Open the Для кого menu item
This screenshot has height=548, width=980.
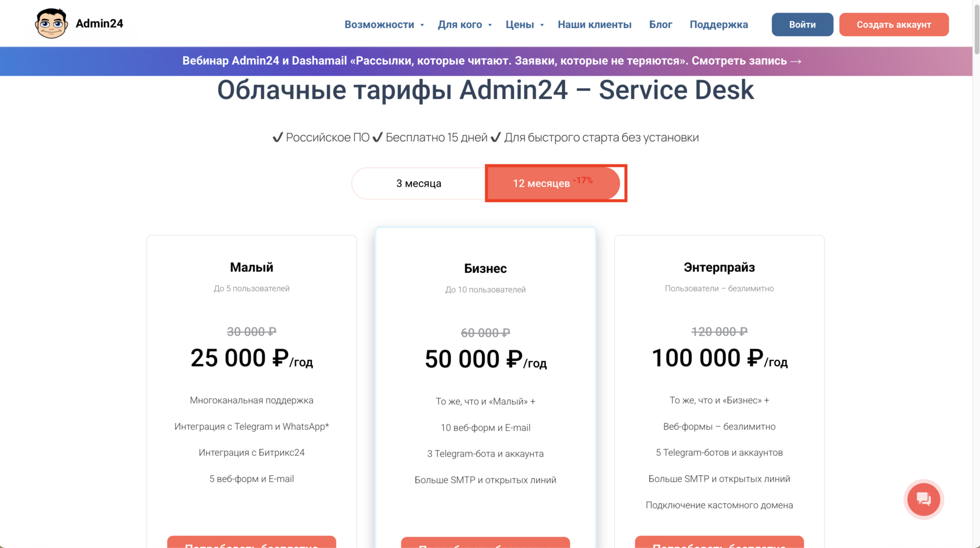click(x=460, y=24)
